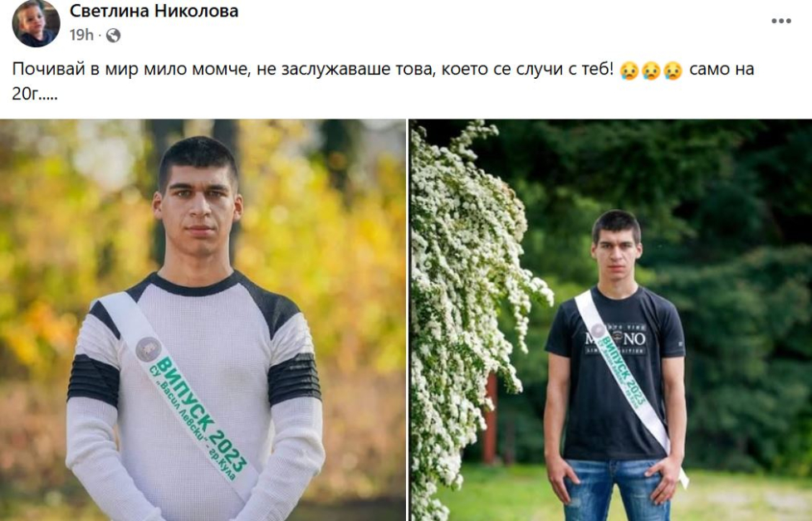Open the three-dot post options menu

pos(781,22)
